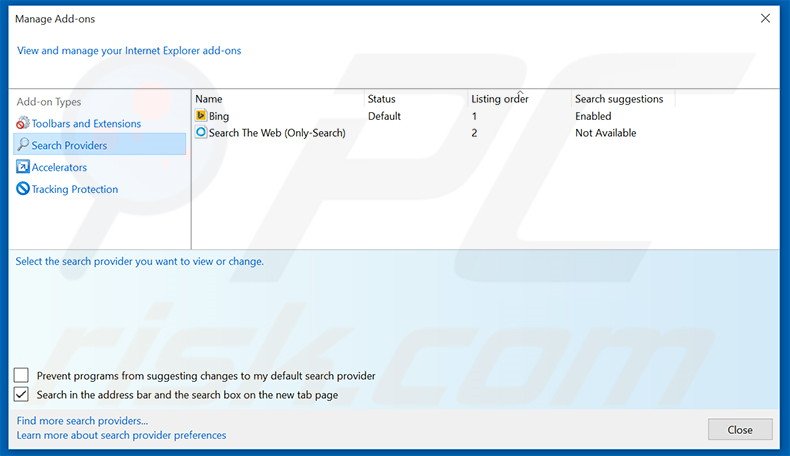Open Accelerators add-on type

pos(59,167)
